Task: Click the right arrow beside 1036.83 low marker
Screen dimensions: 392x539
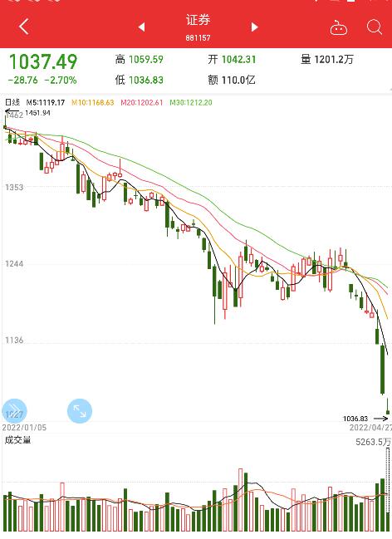Action: [380, 419]
